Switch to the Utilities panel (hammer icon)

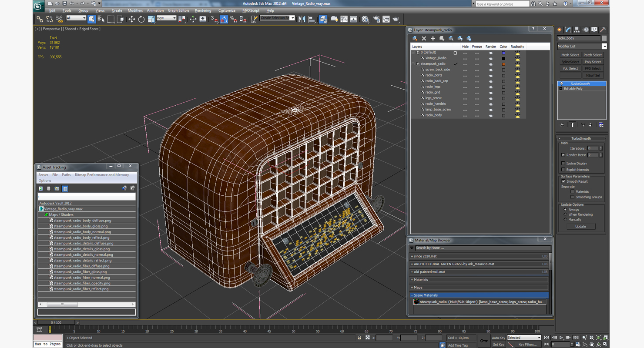(603, 30)
